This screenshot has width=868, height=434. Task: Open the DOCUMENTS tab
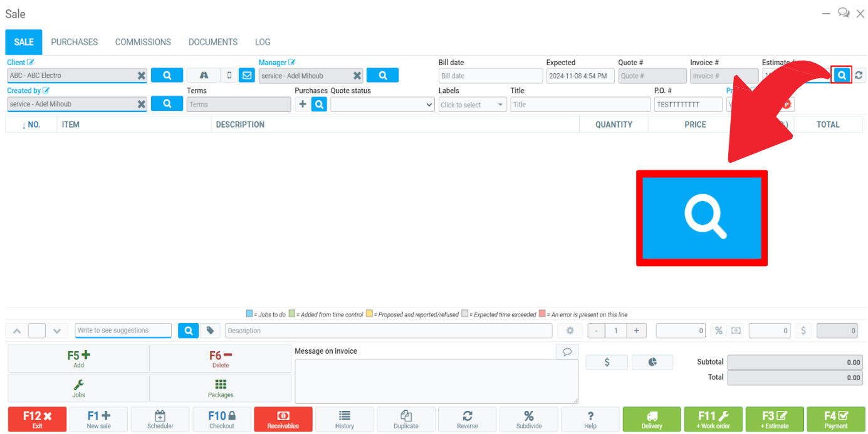click(x=213, y=42)
